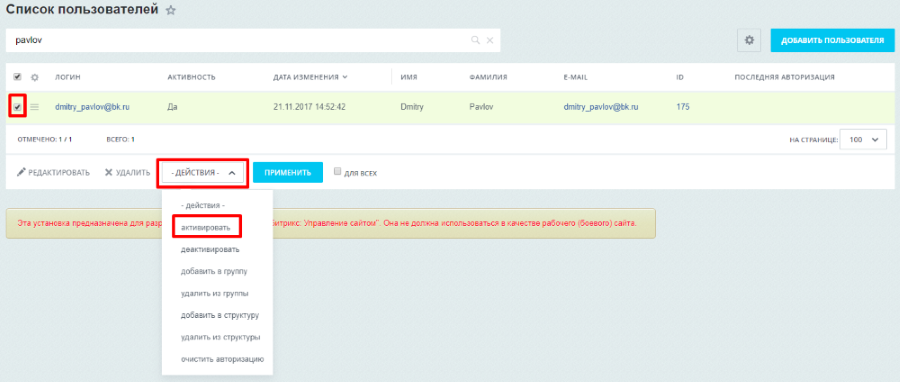
Task: Click the search magnifier icon
Action: point(475,40)
